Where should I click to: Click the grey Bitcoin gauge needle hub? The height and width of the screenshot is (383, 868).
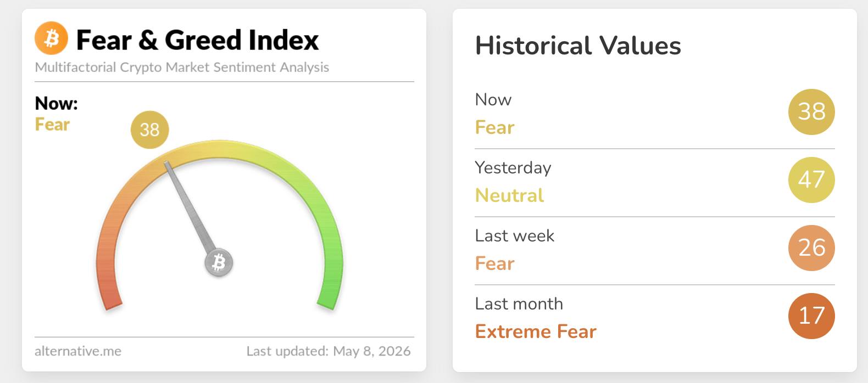pyautogui.click(x=219, y=263)
